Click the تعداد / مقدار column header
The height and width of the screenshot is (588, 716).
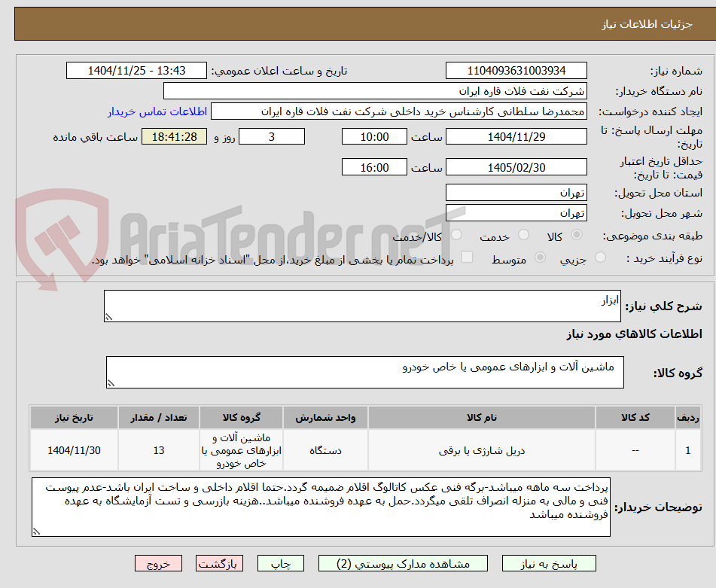tap(158, 417)
